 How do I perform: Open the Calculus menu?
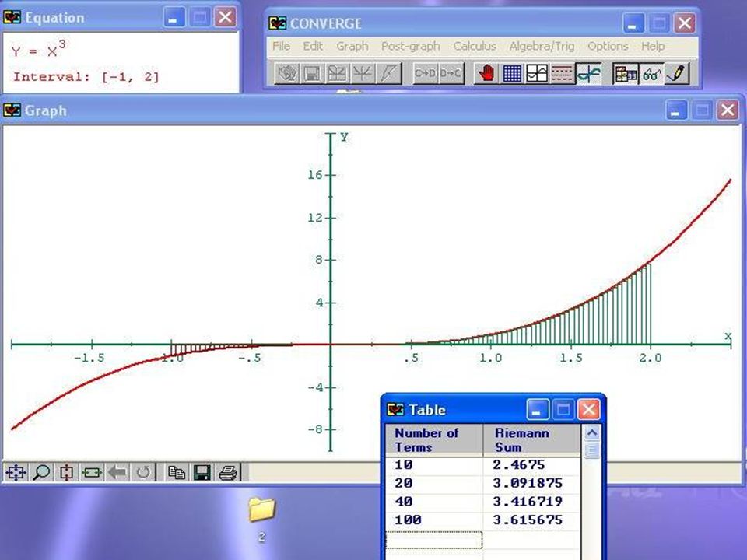pos(475,46)
